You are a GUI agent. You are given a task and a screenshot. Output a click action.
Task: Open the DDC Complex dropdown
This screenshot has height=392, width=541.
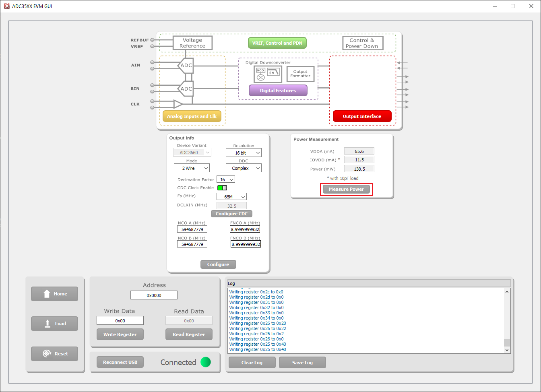point(244,168)
